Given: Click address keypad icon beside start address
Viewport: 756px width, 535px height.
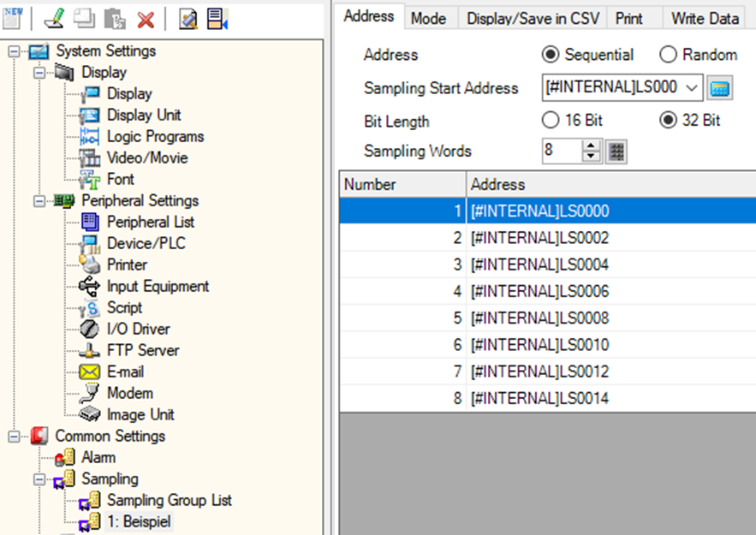Looking at the screenshot, I should [720, 87].
